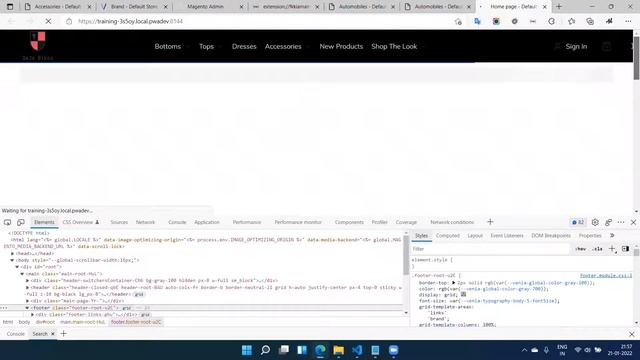Screen dimensions: 640x360
Task: Open File Explorer from taskbar
Action: (338, 350)
